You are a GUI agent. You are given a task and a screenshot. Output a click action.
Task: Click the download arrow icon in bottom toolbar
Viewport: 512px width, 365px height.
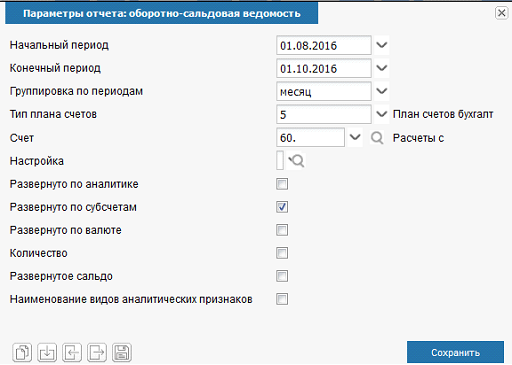pos(47,352)
